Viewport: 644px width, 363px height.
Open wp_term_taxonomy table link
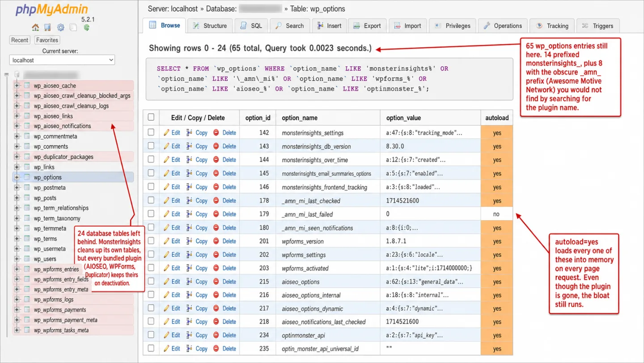[x=57, y=218]
